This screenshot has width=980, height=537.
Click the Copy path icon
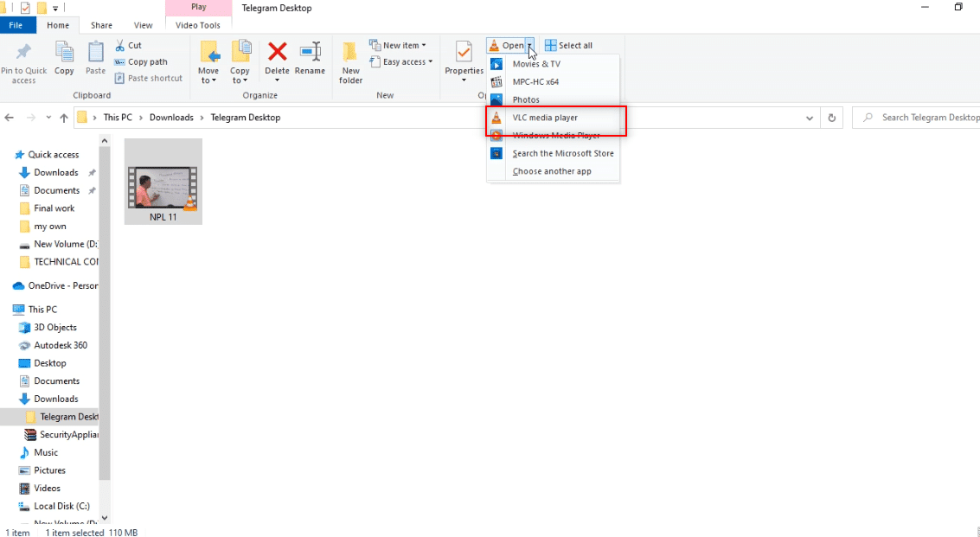[x=139, y=61]
